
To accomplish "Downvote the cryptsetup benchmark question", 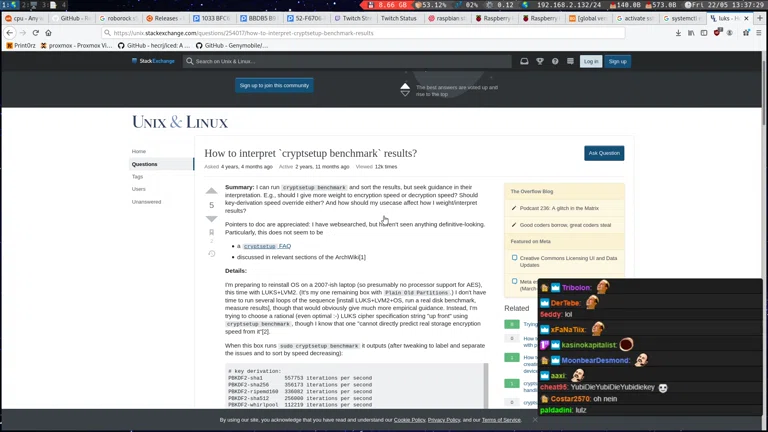I will click(x=211, y=219).
